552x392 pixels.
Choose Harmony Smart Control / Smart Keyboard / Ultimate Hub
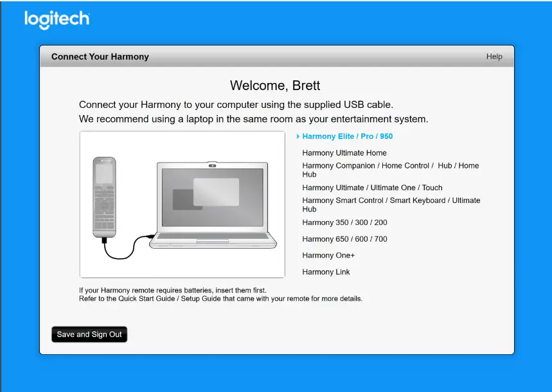391,204
